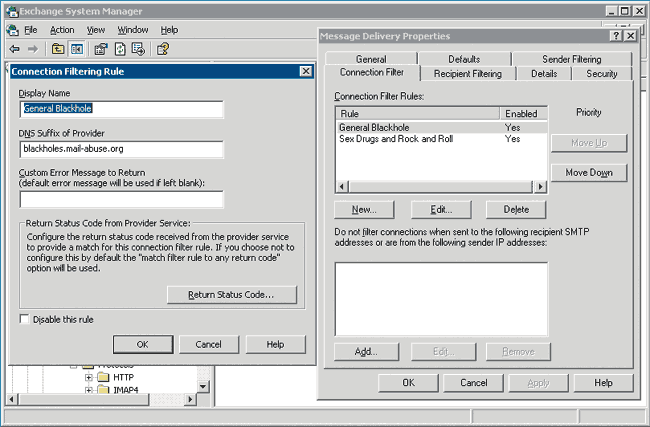Screen dimensions: 650x427
Task: Switch to the Recipient Filtering tab
Action: (x=466, y=73)
